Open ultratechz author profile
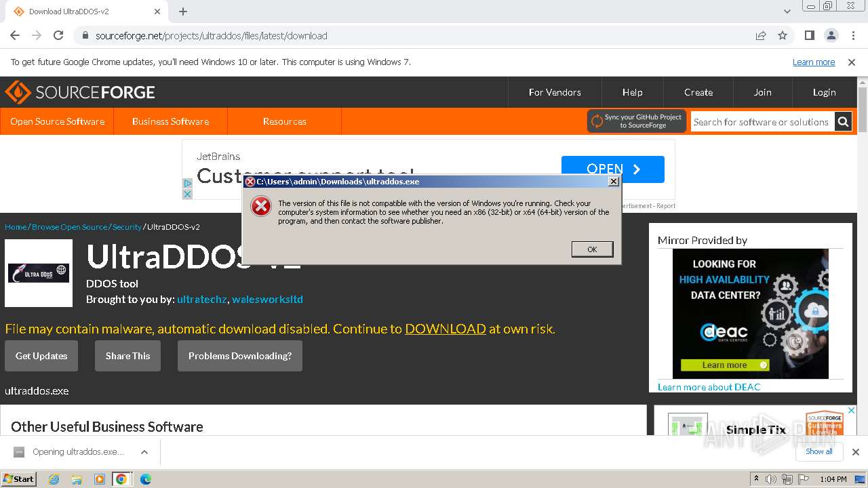 point(202,300)
